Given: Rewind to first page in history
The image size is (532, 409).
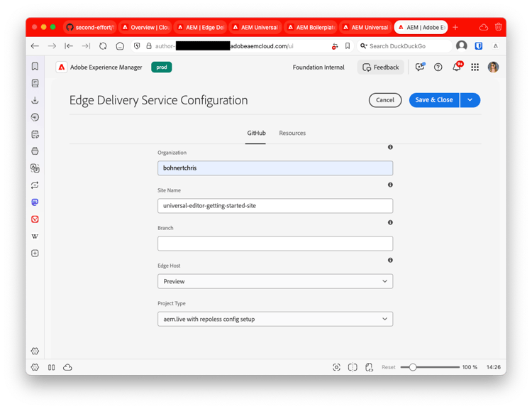Looking at the screenshot, I should [69, 46].
